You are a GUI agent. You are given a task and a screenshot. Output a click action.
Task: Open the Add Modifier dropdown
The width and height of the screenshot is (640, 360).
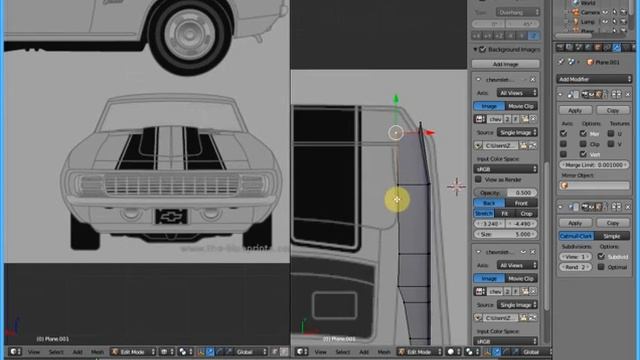[594, 79]
